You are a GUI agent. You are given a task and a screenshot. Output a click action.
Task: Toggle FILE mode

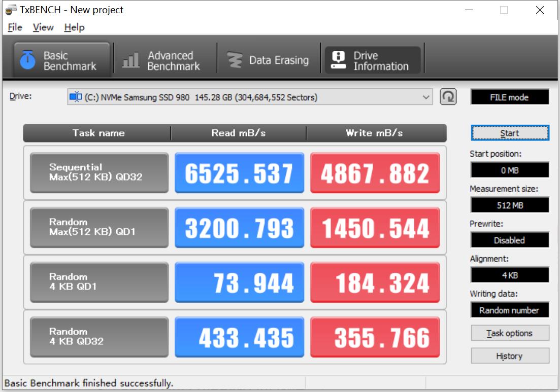tap(509, 97)
